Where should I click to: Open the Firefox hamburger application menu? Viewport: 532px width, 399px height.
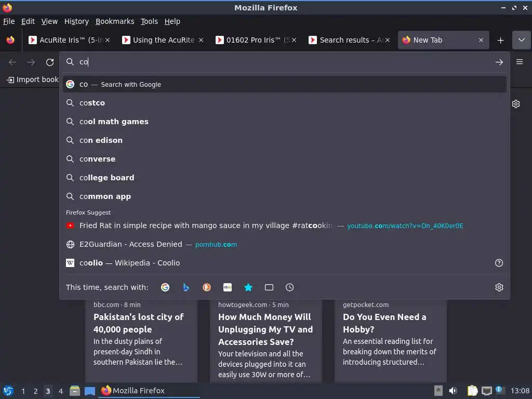(520, 62)
